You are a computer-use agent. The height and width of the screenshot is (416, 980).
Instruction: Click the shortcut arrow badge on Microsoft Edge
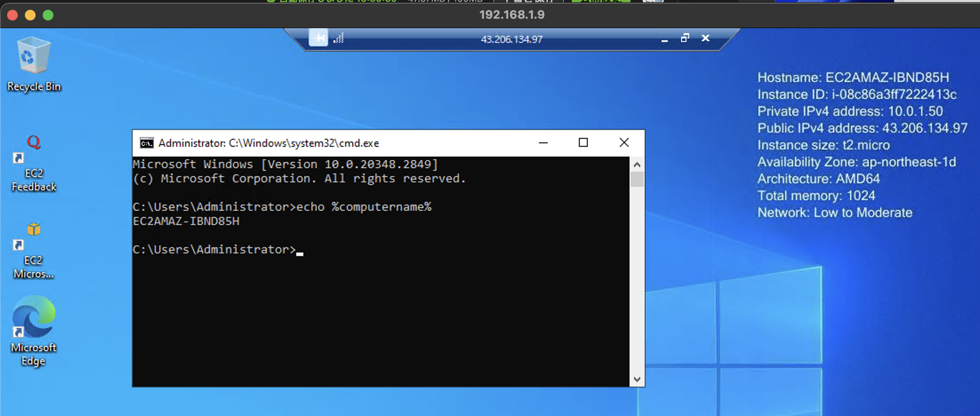coord(18,332)
